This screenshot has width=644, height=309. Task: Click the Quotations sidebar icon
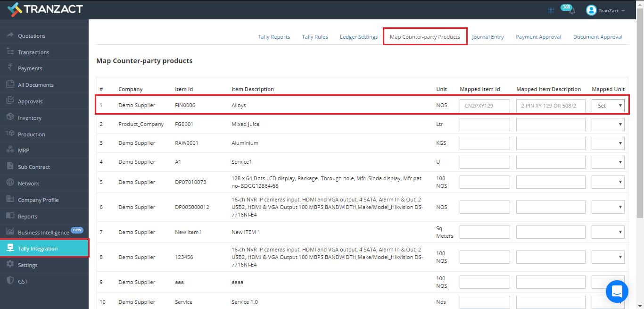point(10,35)
